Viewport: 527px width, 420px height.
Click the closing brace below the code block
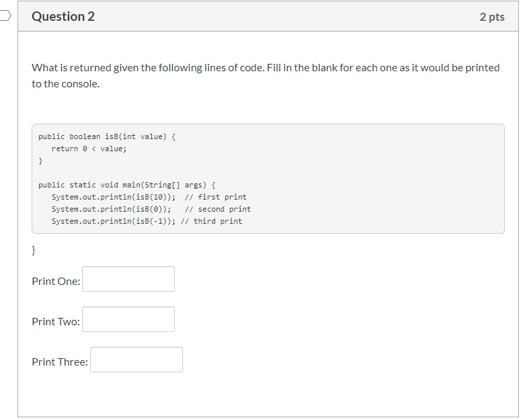(x=34, y=250)
